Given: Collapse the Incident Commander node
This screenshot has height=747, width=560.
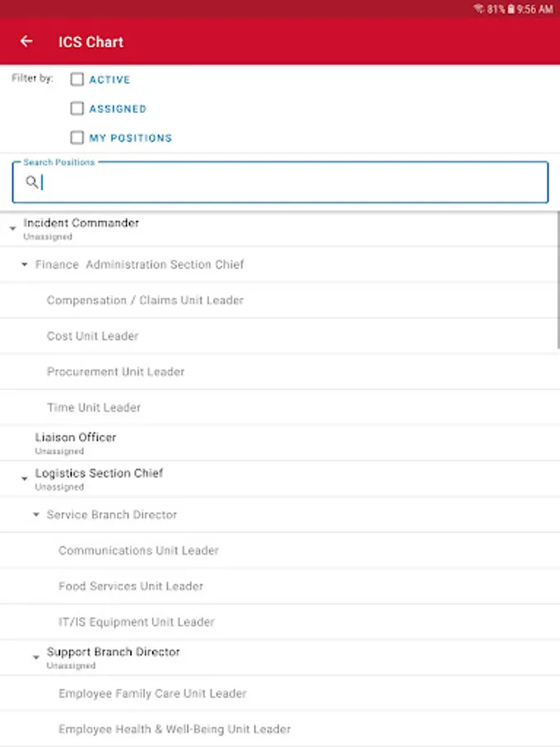Looking at the screenshot, I should [12, 228].
